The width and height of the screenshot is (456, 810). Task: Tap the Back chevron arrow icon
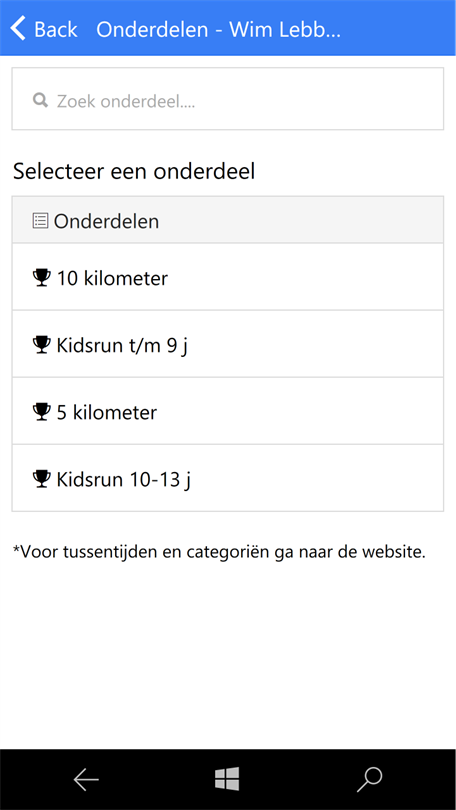(x=18, y=28)
